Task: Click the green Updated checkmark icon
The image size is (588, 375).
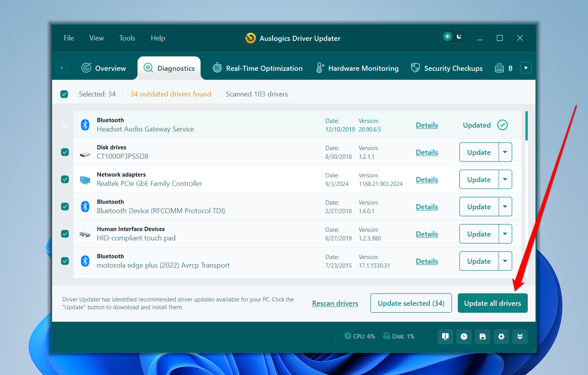Action: click(x=503, y=125)
